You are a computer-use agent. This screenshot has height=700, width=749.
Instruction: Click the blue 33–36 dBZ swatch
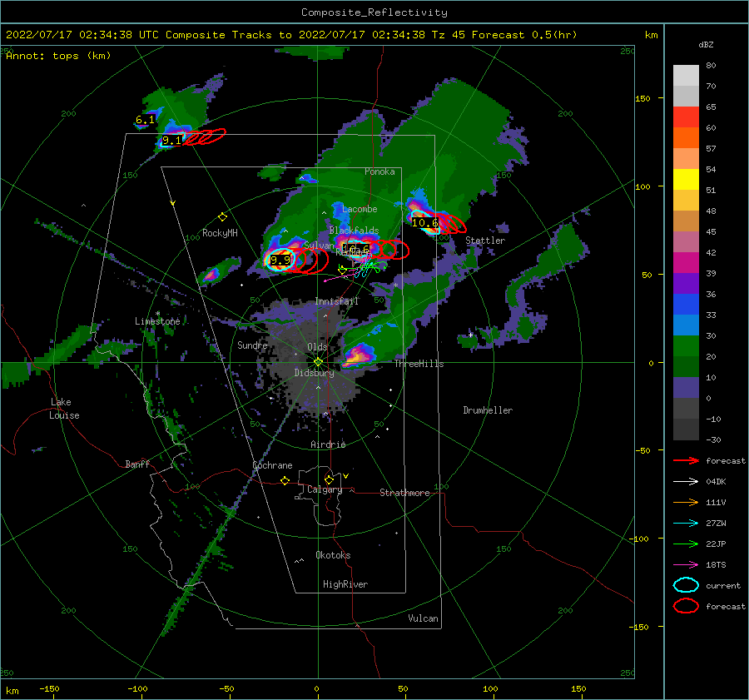pos(686,305)
